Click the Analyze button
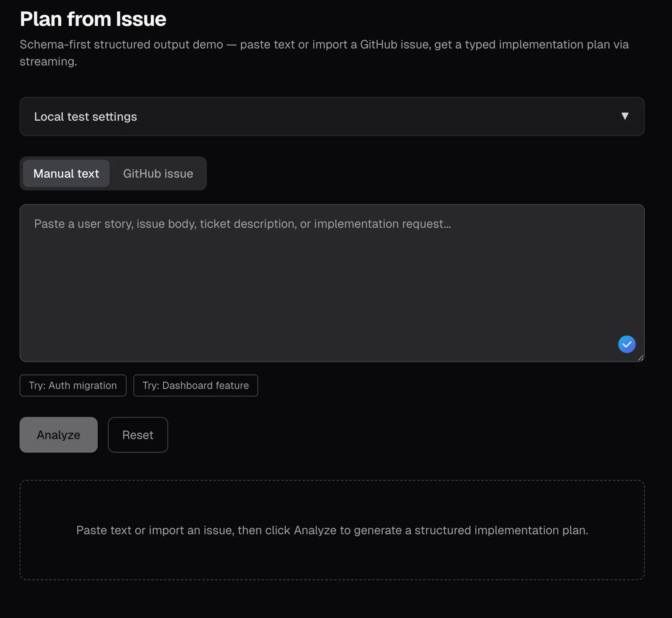 59,435
